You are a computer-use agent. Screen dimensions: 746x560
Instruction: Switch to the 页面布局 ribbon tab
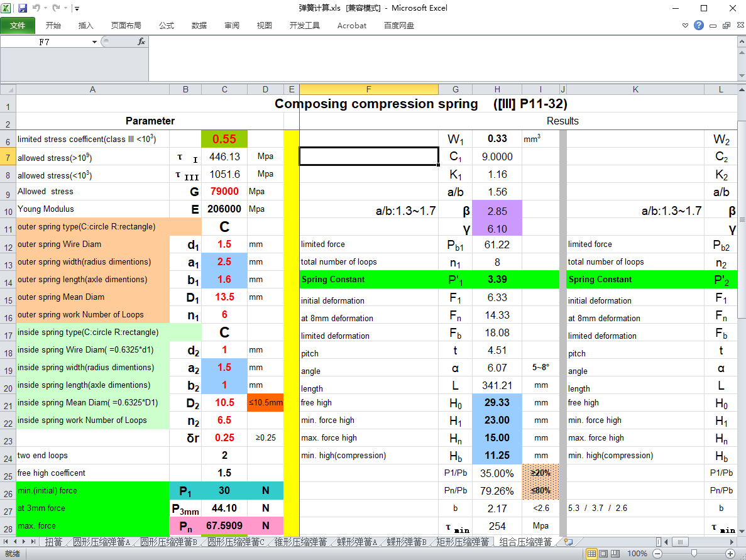pos(126,26)
